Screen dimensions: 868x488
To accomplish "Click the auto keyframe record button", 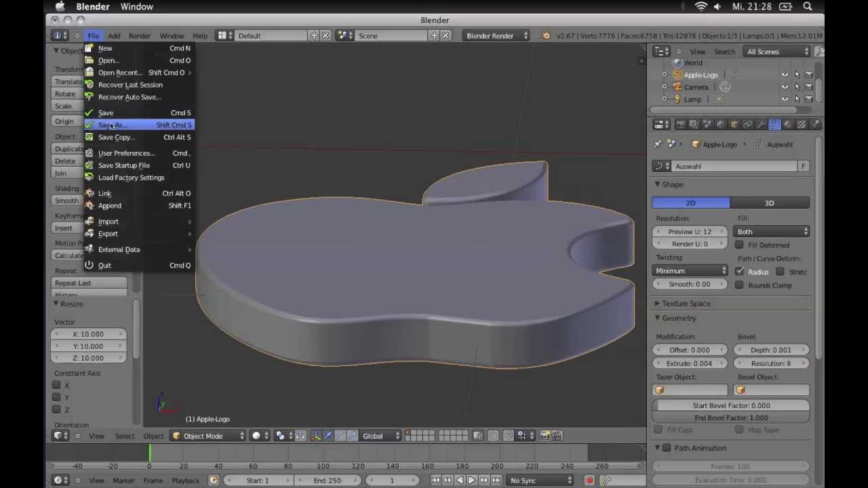I will click(x=589, y=481).
